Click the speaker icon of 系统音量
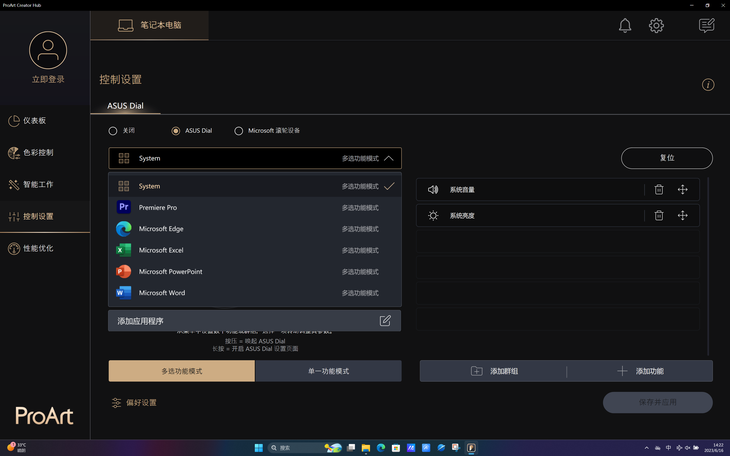 [433, 190]
